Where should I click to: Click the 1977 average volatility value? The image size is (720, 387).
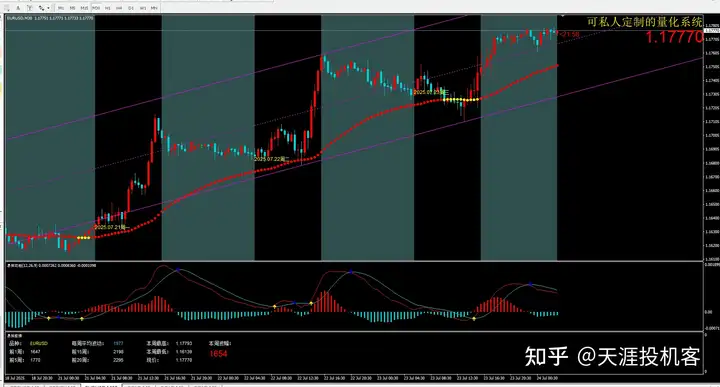click(118, 343)
